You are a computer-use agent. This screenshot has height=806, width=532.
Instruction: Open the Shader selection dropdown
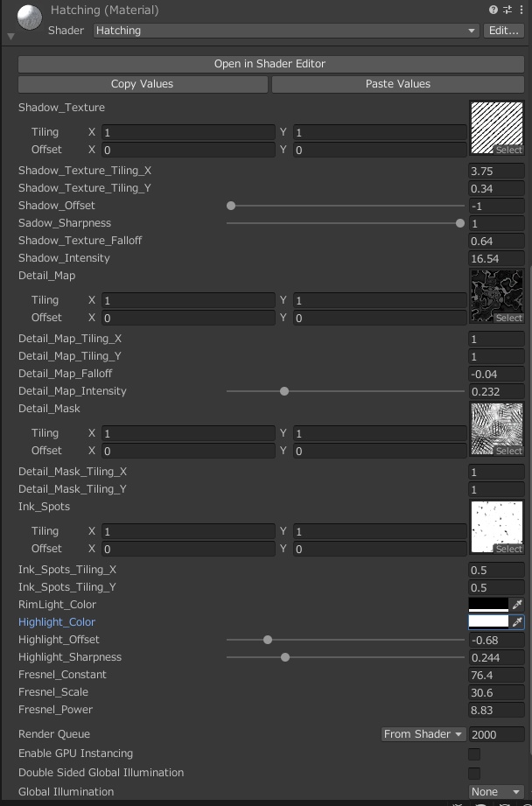[x=286, y=31]
